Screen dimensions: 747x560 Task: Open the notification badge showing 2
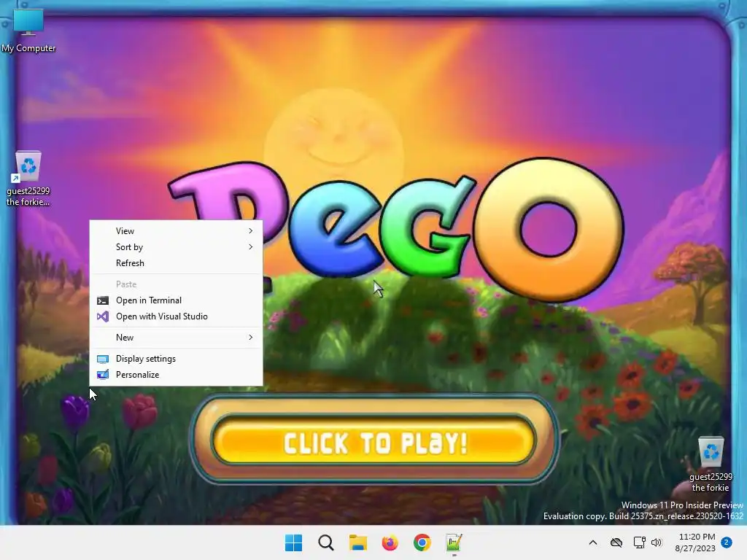click(727, 542)
